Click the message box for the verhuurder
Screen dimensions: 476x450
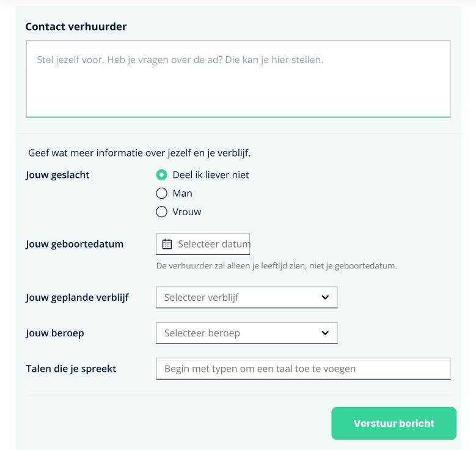[238, 78]
